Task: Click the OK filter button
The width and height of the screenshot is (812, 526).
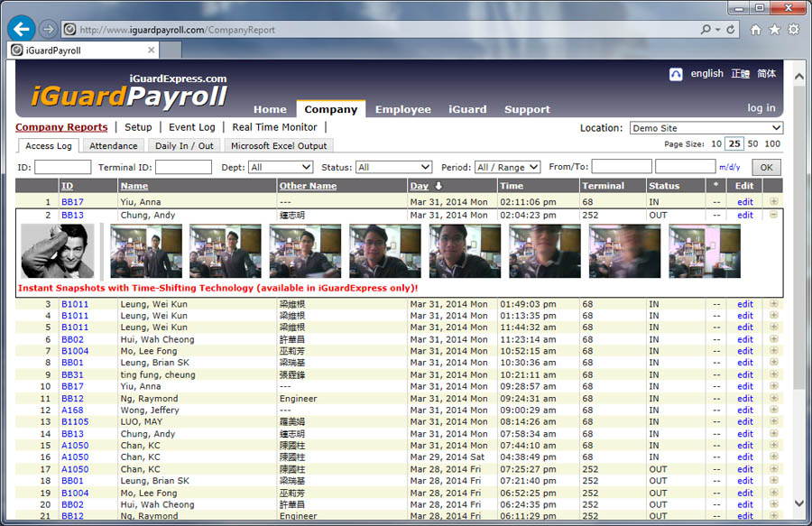Action: [x=766, y=167]
